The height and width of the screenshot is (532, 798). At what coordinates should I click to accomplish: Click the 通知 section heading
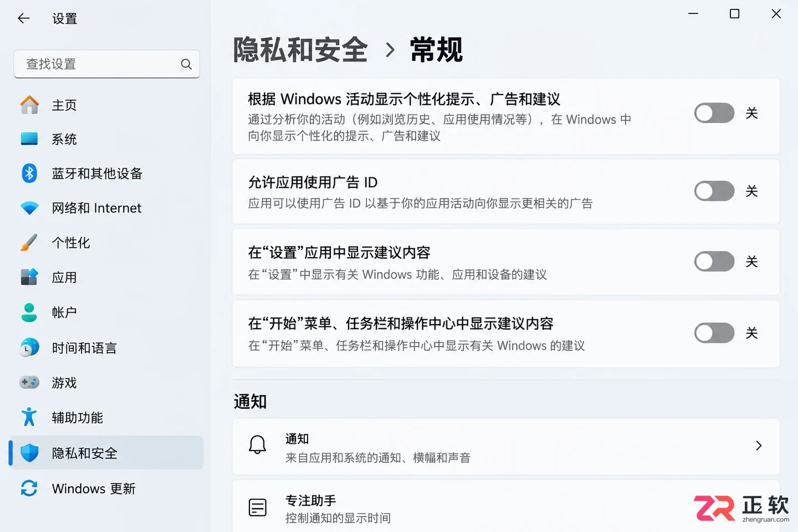click(x=250, y=401)
